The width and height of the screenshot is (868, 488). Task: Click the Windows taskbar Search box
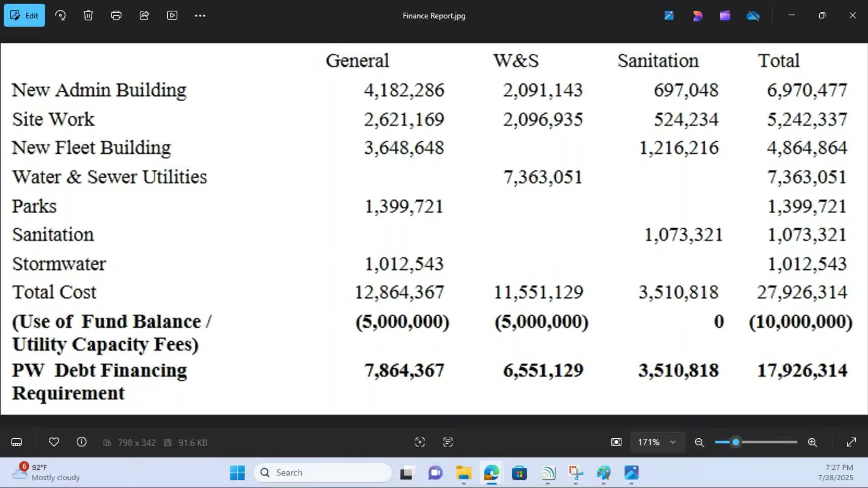pos(323,473)
